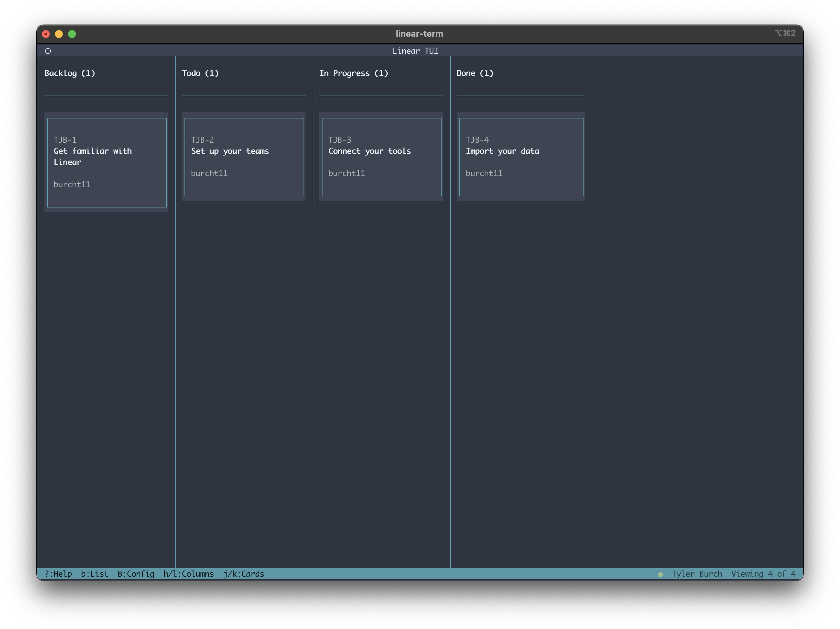
Task: Click the Done column header
Action: tap(475, 73)
